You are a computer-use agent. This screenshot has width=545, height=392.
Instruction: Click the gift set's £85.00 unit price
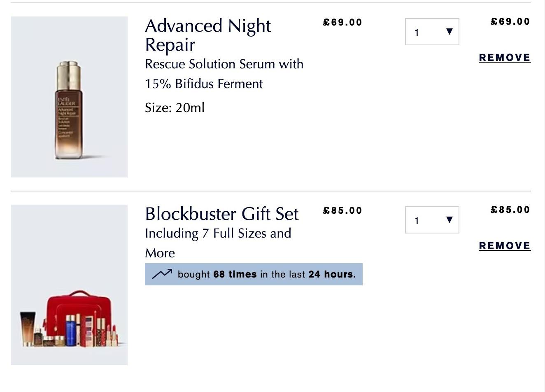(342, 210)
